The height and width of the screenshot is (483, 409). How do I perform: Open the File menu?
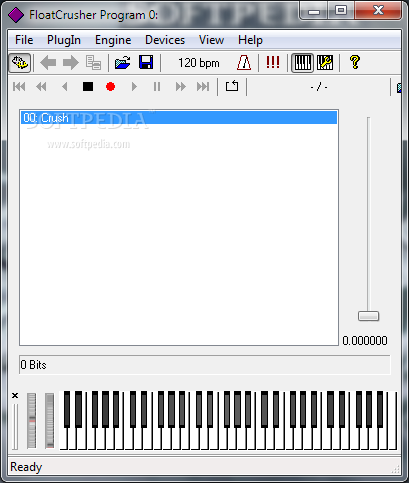pyautogui.click(x=24, y=40)
